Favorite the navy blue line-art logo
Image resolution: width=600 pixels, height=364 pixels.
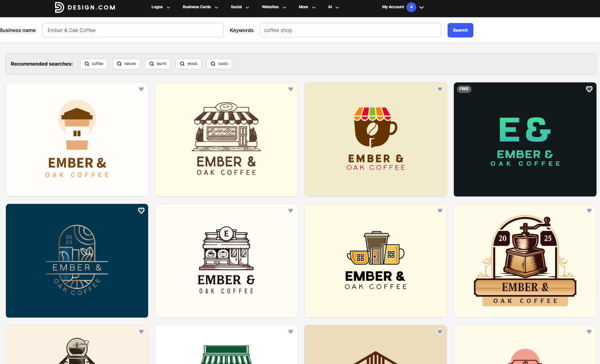(x=141, y=211)
